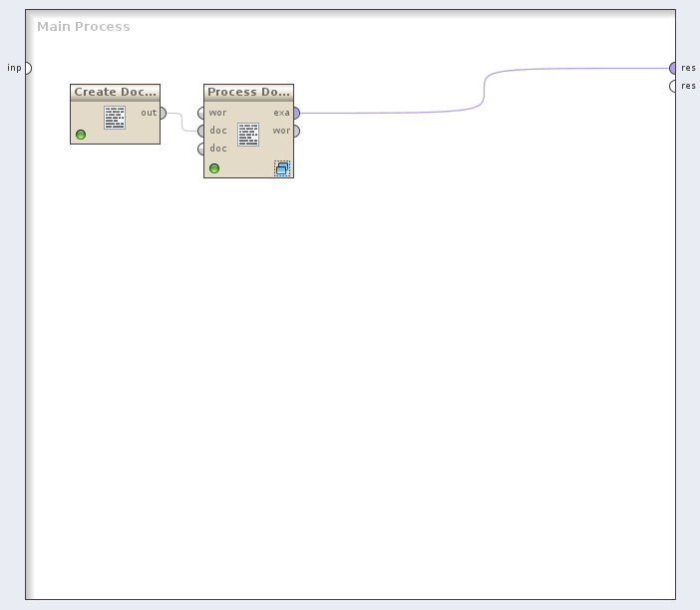Screen dimensions: 700x610
Task: Click the connected 'doc' input port
Action: 201,131
